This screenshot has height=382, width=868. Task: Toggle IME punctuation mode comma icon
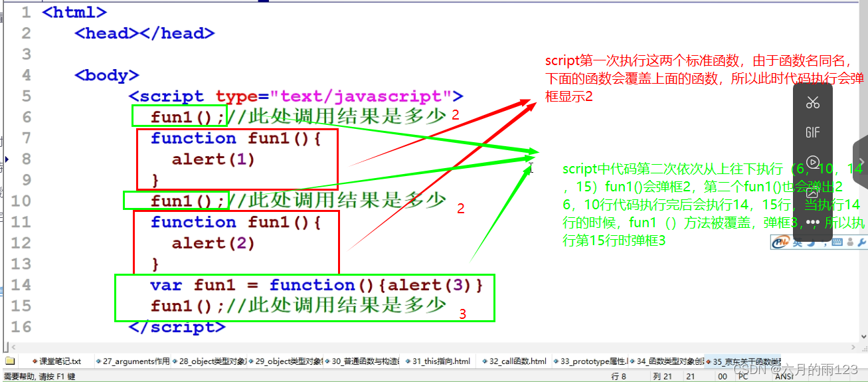click(x=824, y=243)
